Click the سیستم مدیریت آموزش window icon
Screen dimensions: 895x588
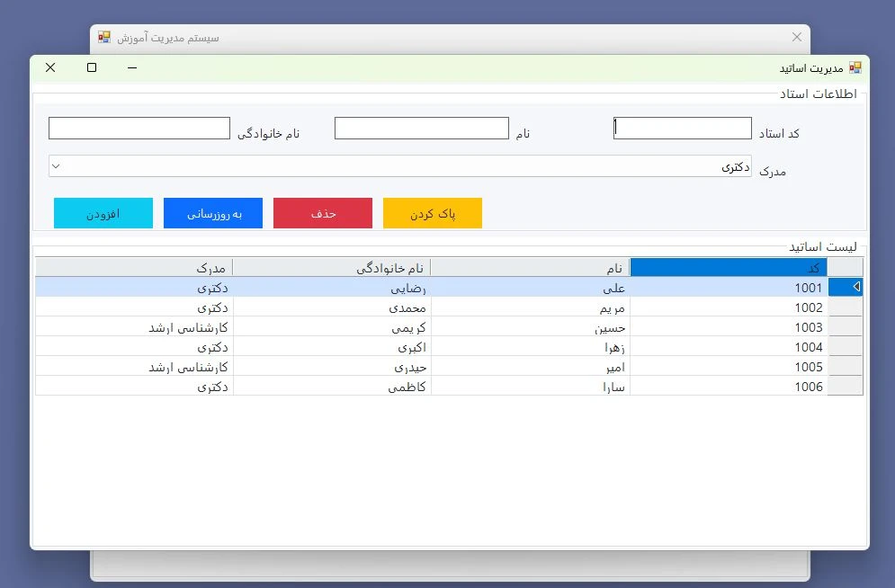coord(104,38)
